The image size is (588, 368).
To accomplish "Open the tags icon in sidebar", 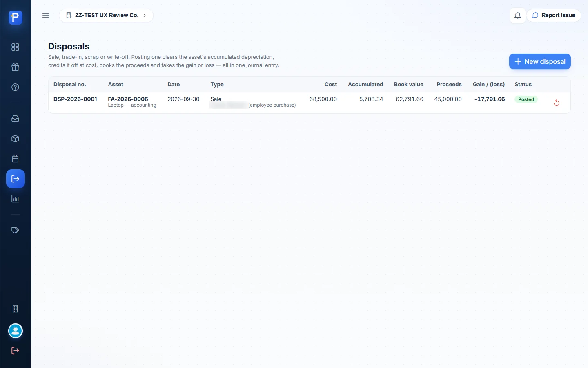I will [x=16, y=230].
